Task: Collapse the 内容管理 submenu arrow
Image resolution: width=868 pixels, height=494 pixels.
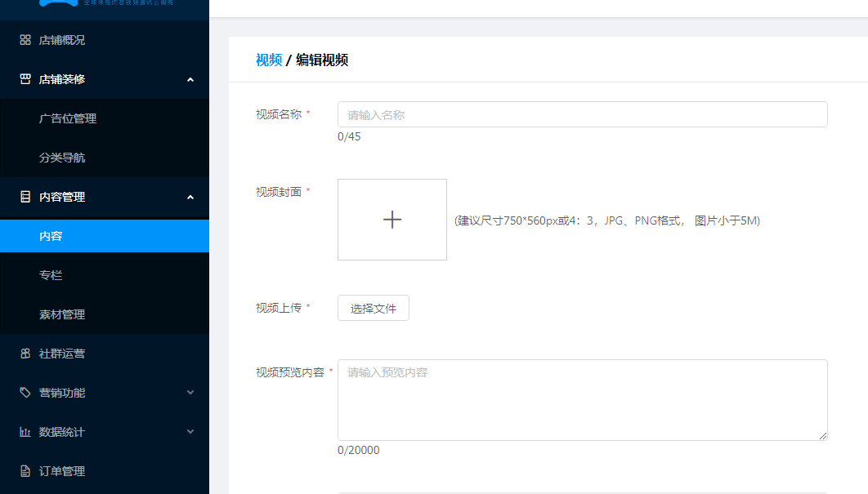Action: tap(190, 197)
